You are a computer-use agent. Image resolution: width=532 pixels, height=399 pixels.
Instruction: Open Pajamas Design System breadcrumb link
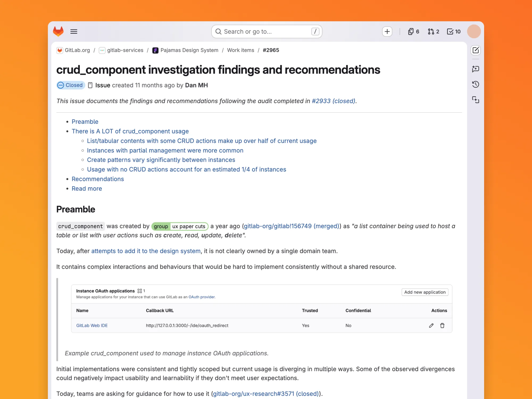189,50
